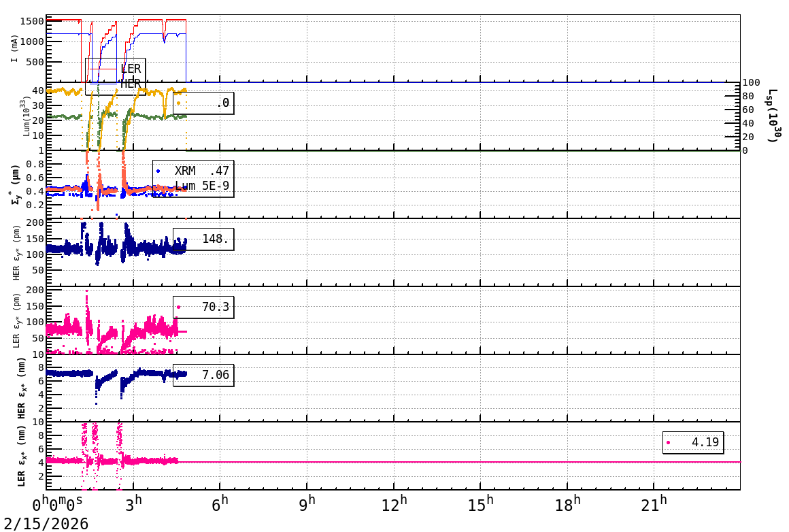Click the 'HER εx* (nm)' axis title
Image resolution: width=789 pixels, height=532 pixels.
(22, 388)
